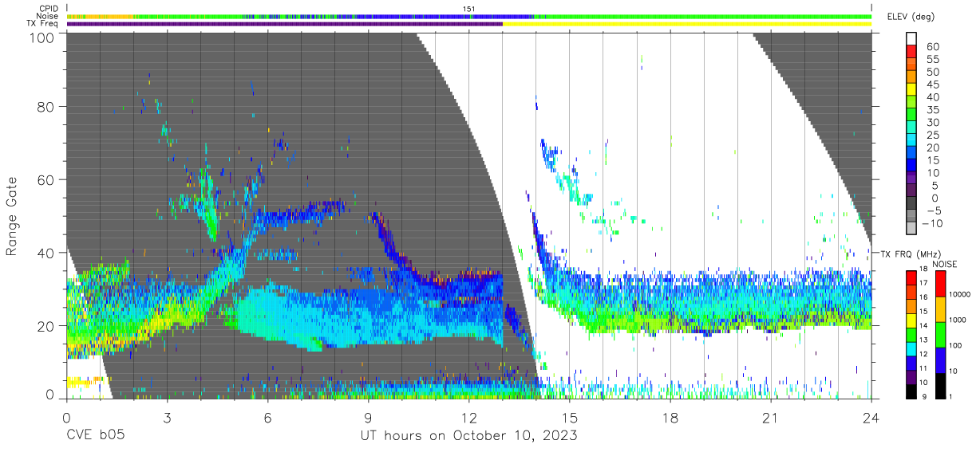Select the "CPID" label
Image resolution: width=980 pixels, height=452 pixels.
(50, 8)
